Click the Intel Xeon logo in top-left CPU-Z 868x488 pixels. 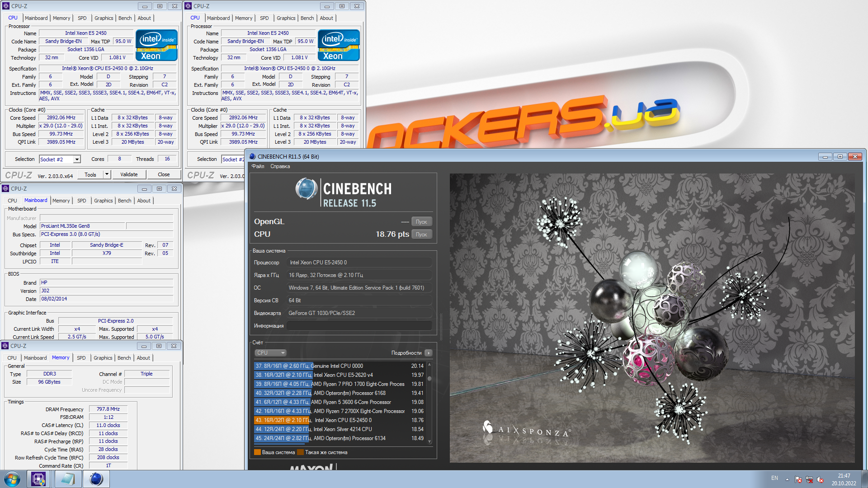point(156,45)
